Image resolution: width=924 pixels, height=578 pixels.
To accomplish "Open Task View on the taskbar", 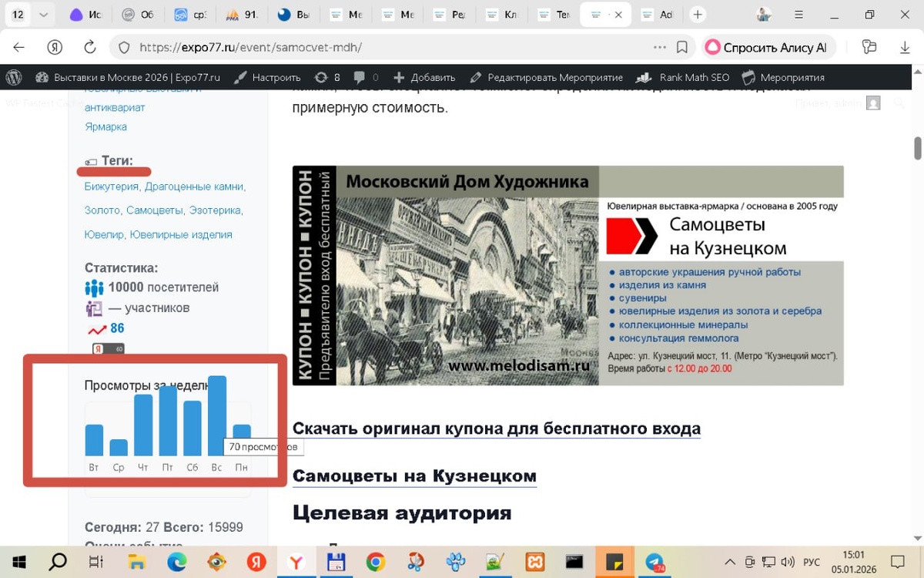I will point(96,562).
